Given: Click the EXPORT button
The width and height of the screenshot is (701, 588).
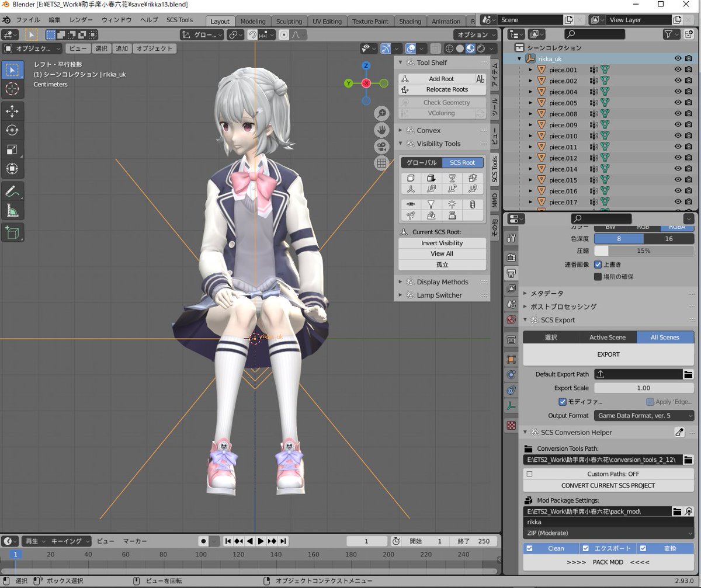Looking at the screenshot, I should point(608,354).
